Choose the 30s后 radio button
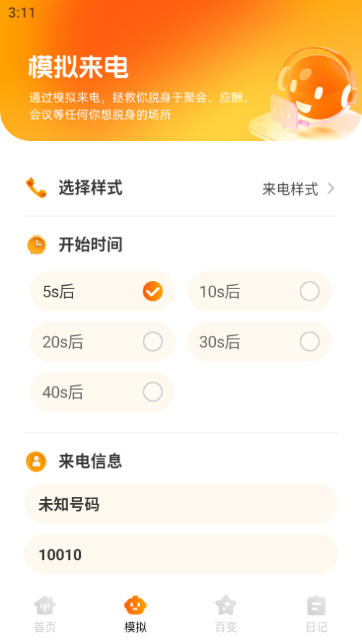Image resolution: width=362 pixels, height=644 pixels. [309, 342]
